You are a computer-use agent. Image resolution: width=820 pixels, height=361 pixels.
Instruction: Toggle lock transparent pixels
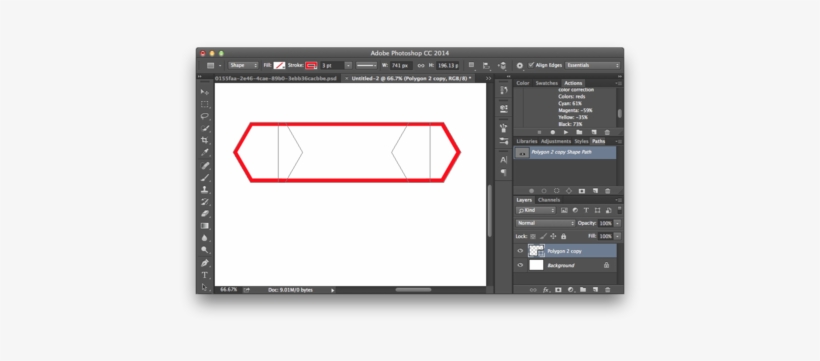pyautogui.click(x=533, y=236)
